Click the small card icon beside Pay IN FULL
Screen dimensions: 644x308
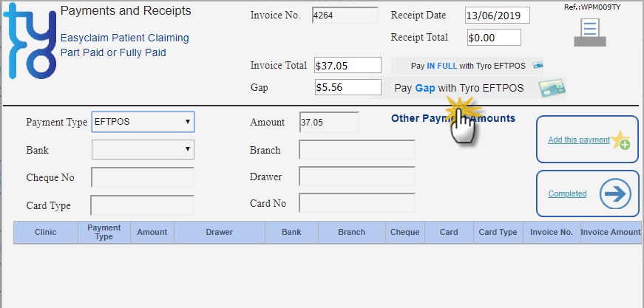click(538, 66)
